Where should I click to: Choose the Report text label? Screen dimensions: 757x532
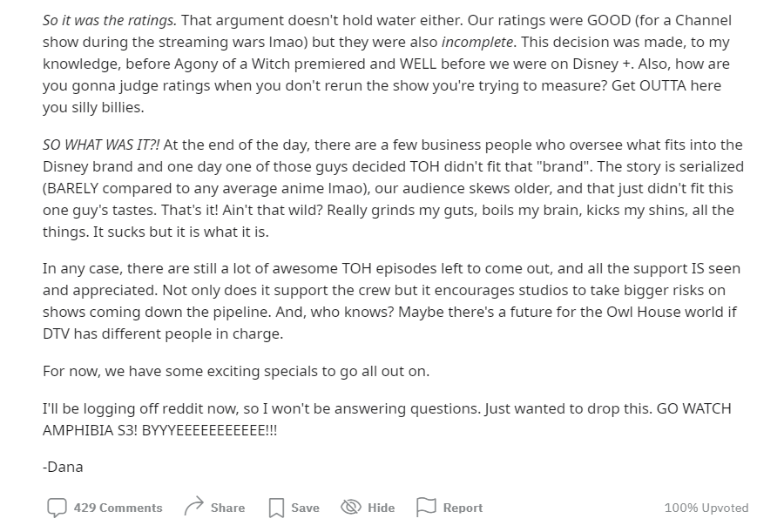(x=463, y=508)
